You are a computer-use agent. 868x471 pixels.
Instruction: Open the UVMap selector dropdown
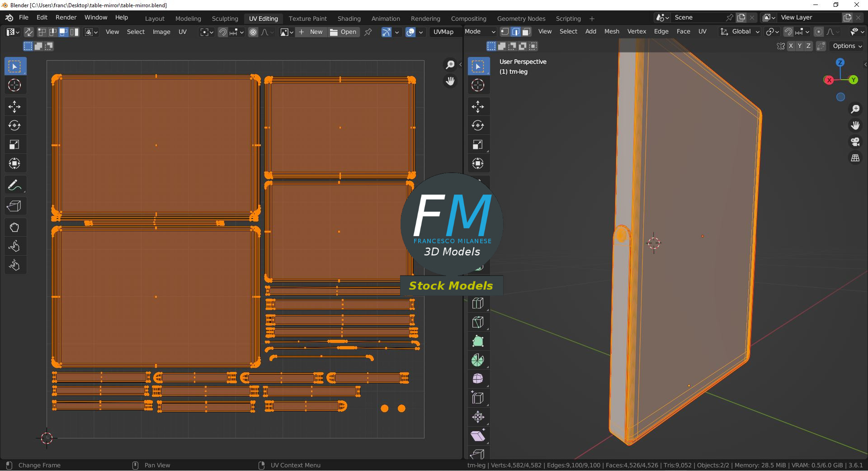[x=443, y=32]
